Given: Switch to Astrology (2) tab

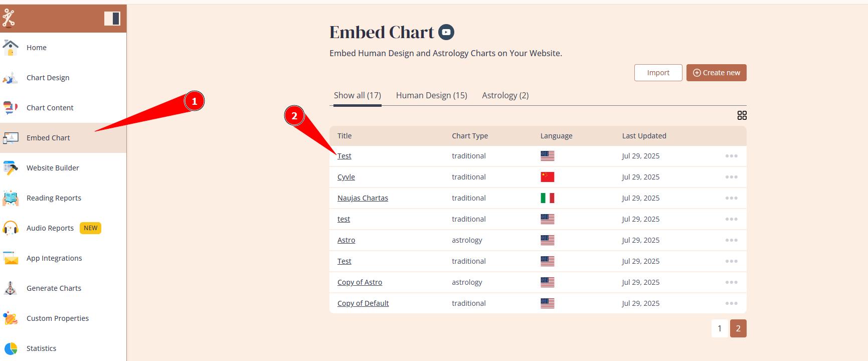Looking at the screenshot, I should point(505,95).
